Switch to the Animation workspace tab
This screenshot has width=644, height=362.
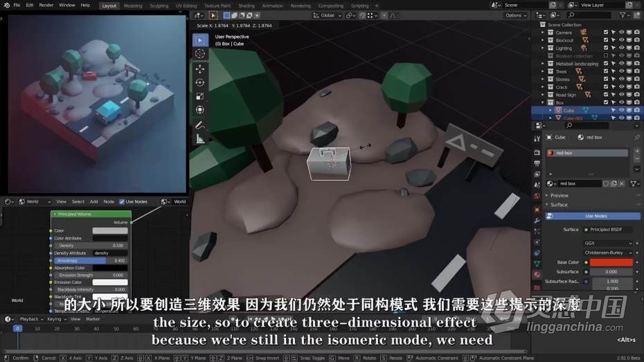click(272, 6)
